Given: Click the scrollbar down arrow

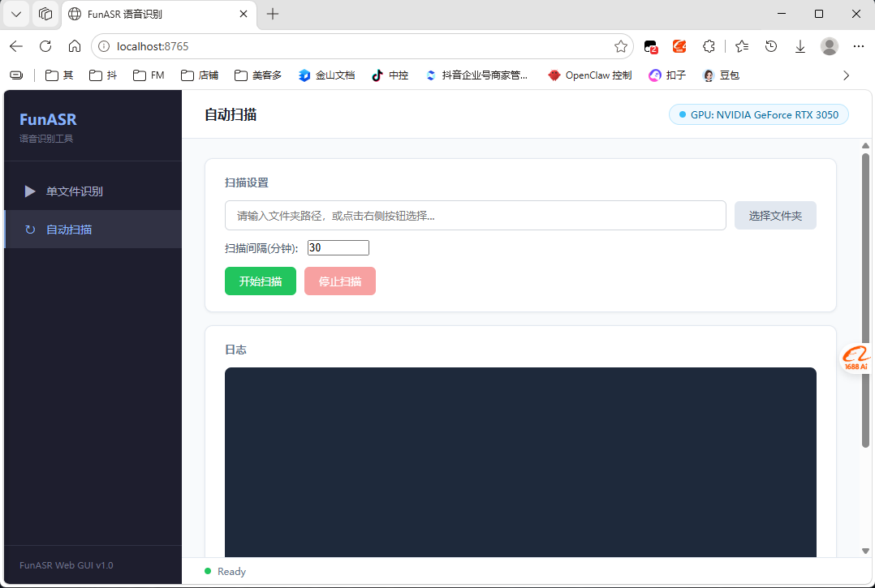Looking at the screenshot, I should [865, 551].
